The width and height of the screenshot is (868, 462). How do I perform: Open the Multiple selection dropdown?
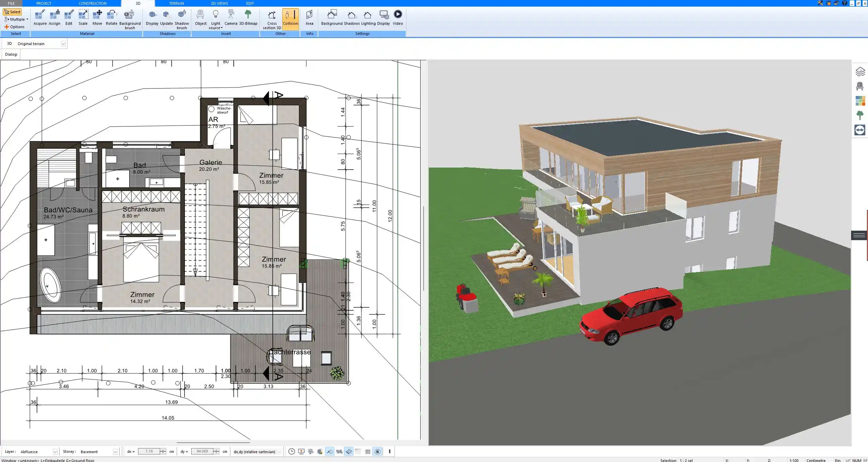click(16, 19)
